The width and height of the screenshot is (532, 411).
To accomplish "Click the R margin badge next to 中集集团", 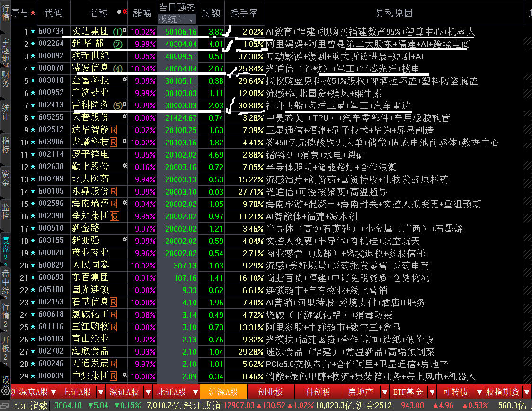I will point(113,376).
